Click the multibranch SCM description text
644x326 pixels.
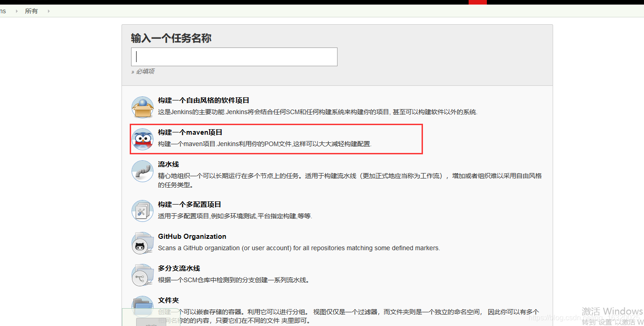pyautogui.click(x=234, y=280)
